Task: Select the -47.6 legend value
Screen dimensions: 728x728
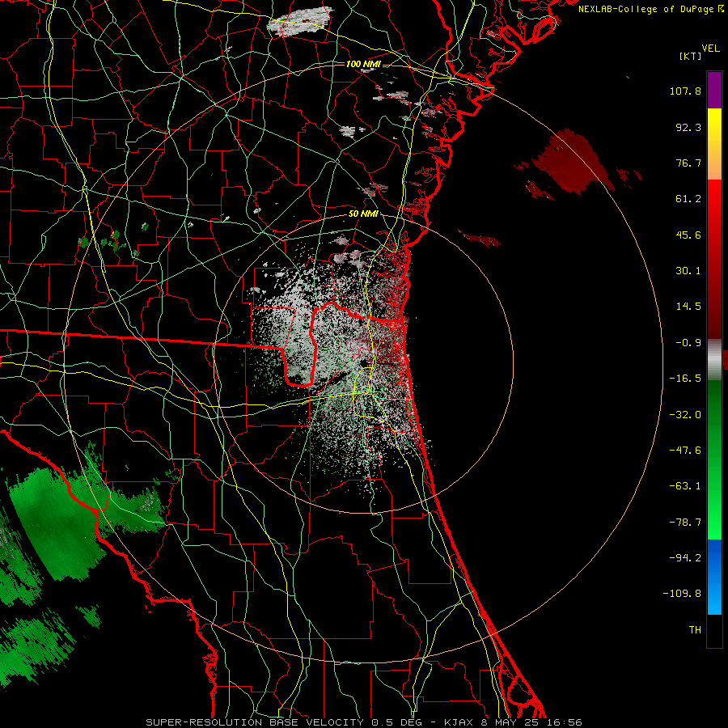Action: [x=685, y=451]
